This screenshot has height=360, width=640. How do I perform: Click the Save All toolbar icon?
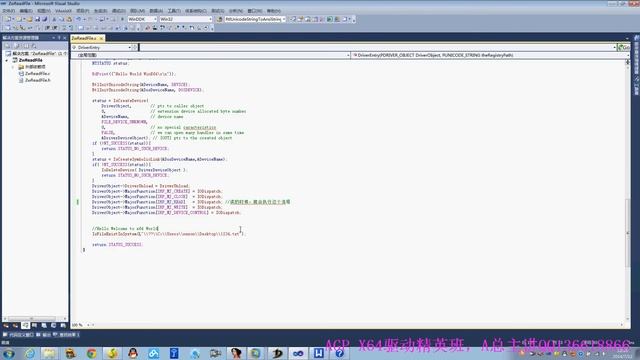pos(44,19)
